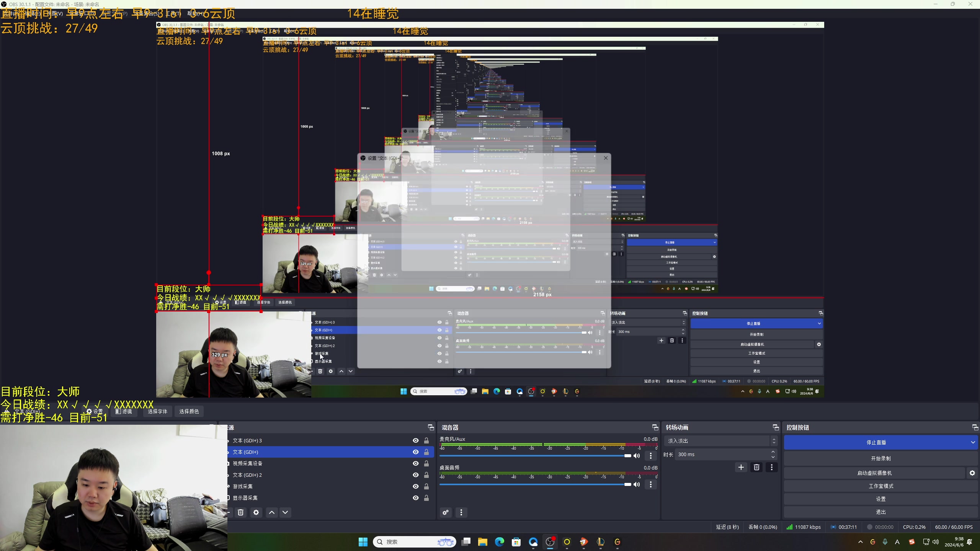Toggle lock on 文本 (GDI+) 3 source
This screenshot has height=551, width=980.
click(426, 440)
